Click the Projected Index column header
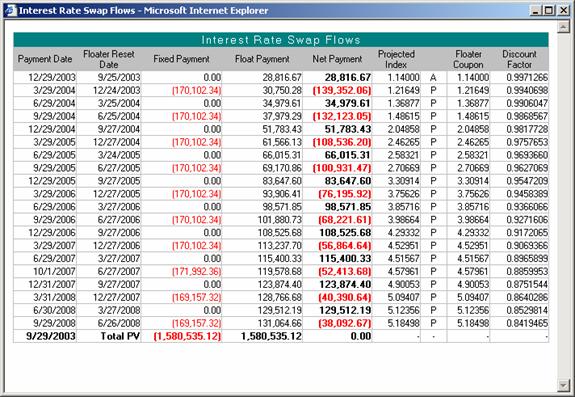Image resolution: width=575 pixels, height=397 pixels. [x=396, y=59]
